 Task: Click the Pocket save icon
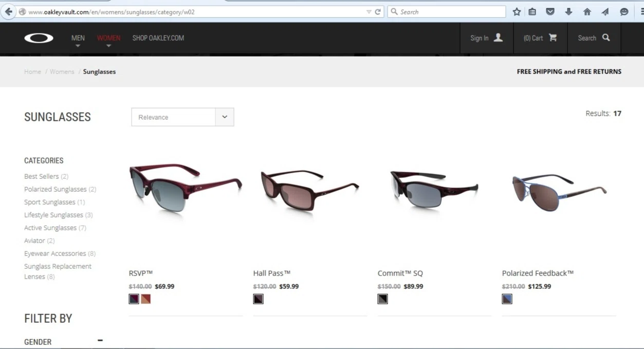pos(550,12)
